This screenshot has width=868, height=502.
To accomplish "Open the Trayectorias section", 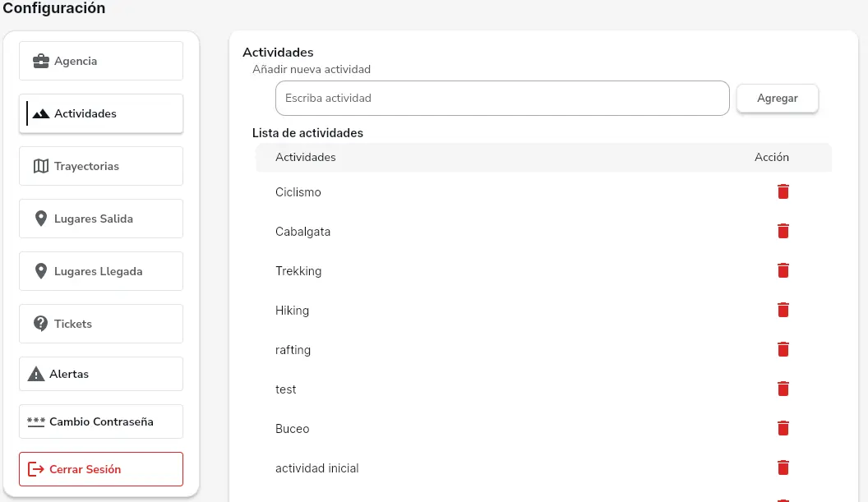I will [100, 165].
